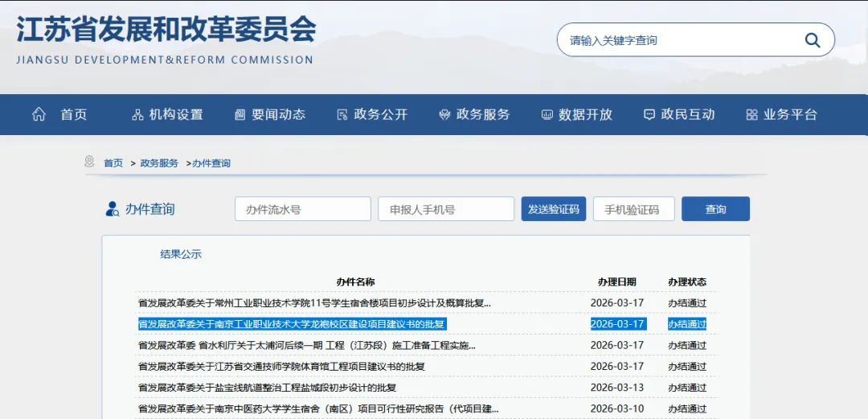The width and height of the screenshot is (868, 419).
Task: Open the 政务服务 menu item
Action: click(483, 115)
